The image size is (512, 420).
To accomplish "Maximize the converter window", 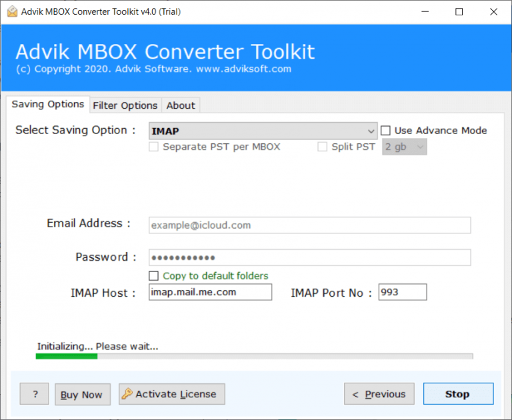I will [459, 11].
